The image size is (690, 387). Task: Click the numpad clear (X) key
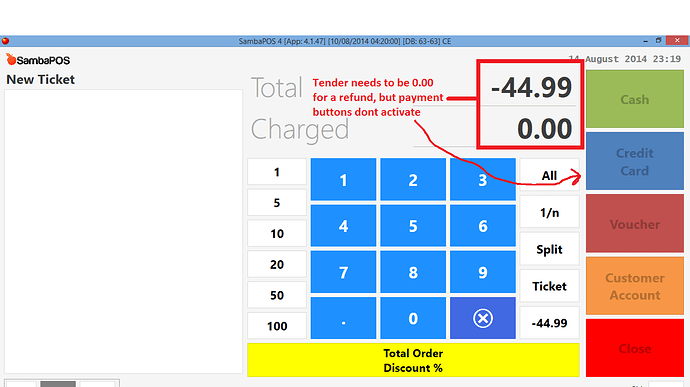point(483,318)
